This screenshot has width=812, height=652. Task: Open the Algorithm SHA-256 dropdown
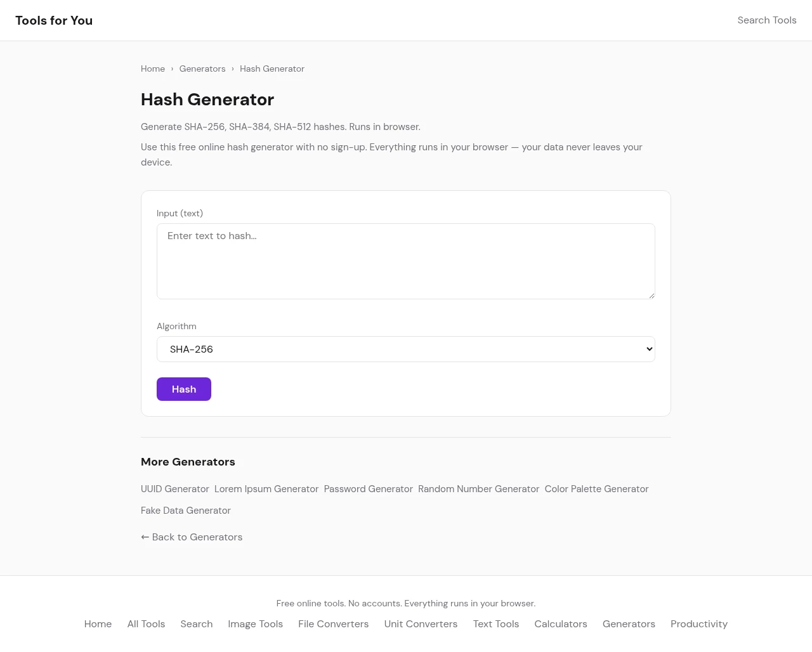pos(405,349)
